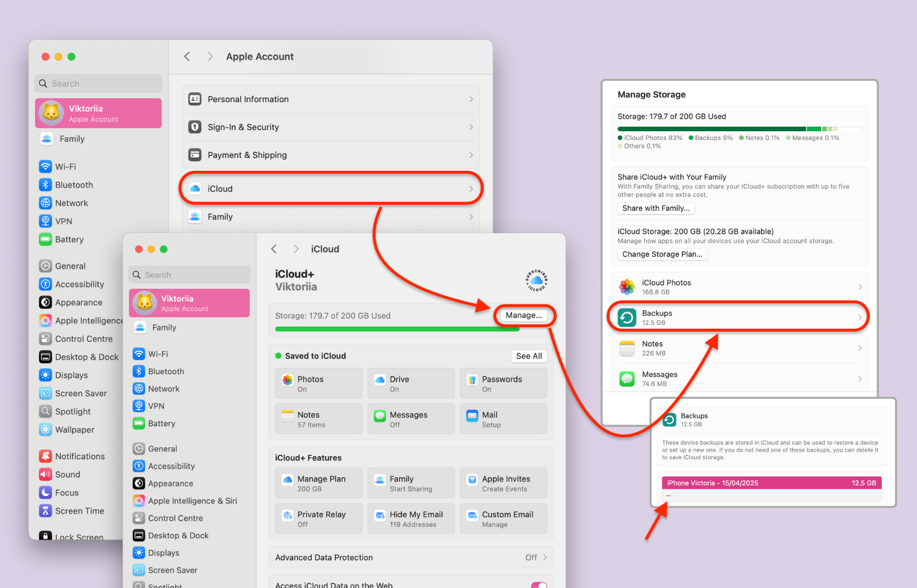This screenshot has height=588, width=917.
Task: Expand Payment & Shipping row chevron
Action: pyautogui.click(x=471, y=155)
